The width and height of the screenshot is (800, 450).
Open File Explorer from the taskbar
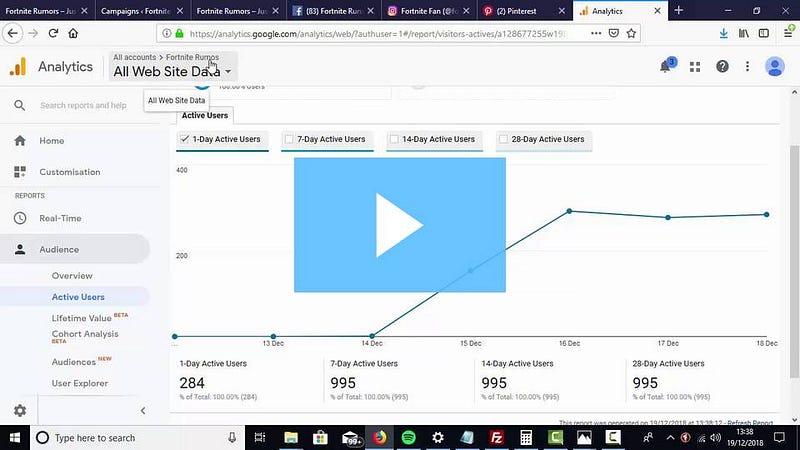[291, 437]
